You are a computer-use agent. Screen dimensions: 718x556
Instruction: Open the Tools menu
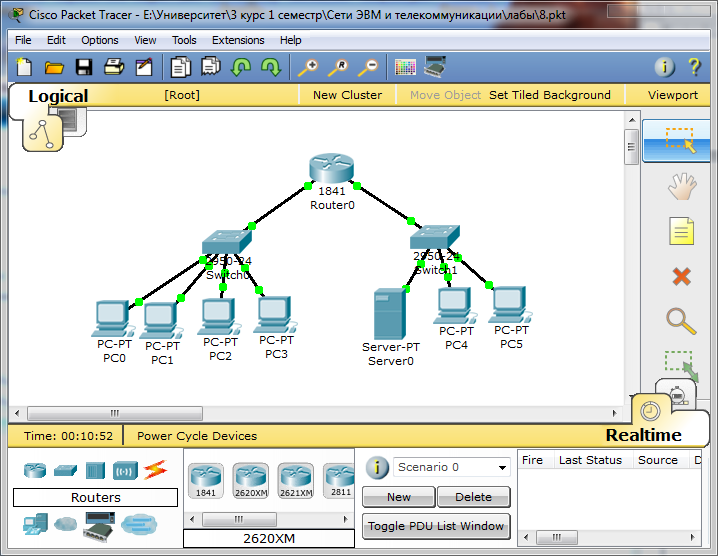(184, 40)
